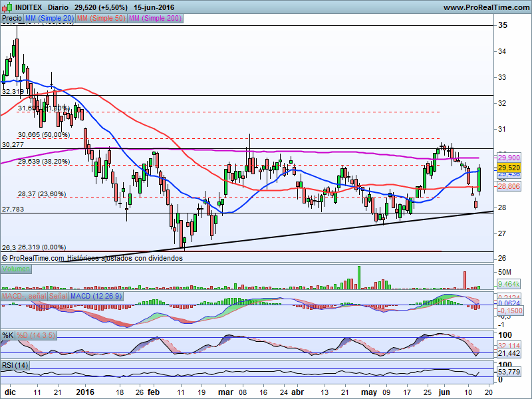The height and width of the screenshot is (399, 532).
Task: Click the 'Históricos ajustados con dividendos' copyright notice
Action: coord(125,258)
